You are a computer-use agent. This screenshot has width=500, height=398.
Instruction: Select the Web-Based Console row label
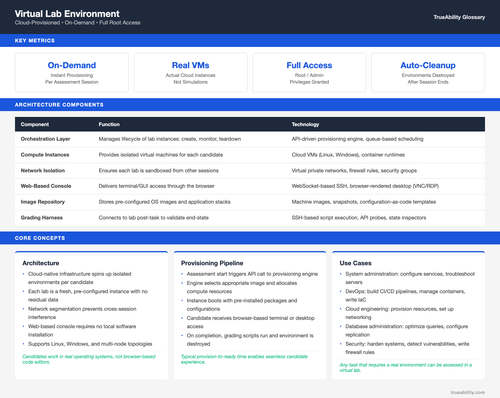point(46,186)
